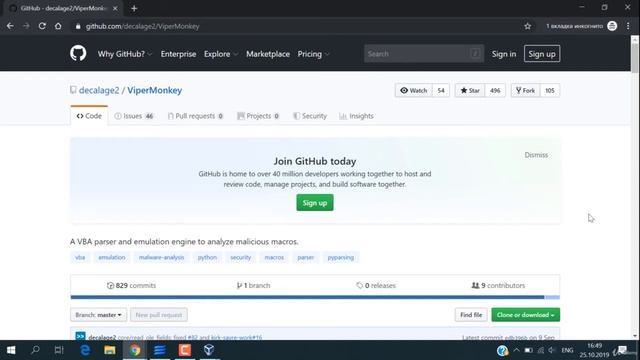Screen dimensions: 640x360
Task: Click the battery tray icon
Action: coord(528,350)
